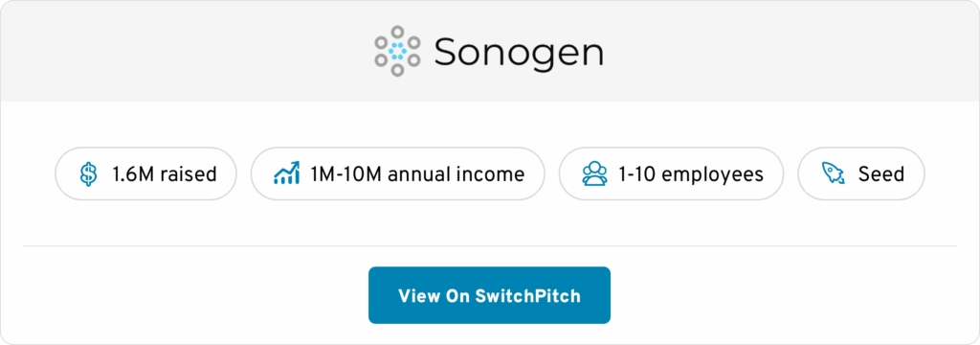Click the "1.6M" funding amount text
The width and height of the screenshot is (980, 345).
coord(133,174)
